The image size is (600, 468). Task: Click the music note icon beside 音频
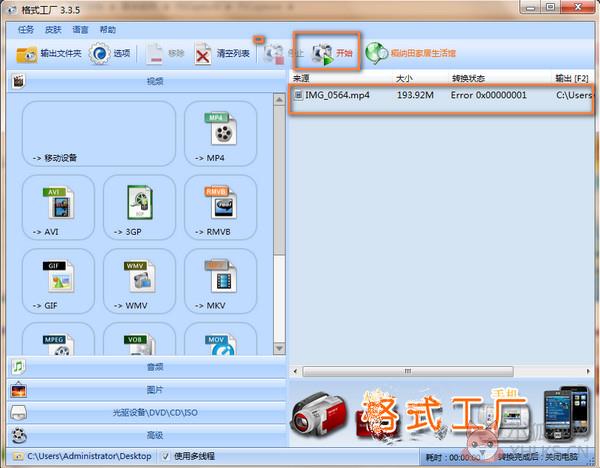point(18,367)
